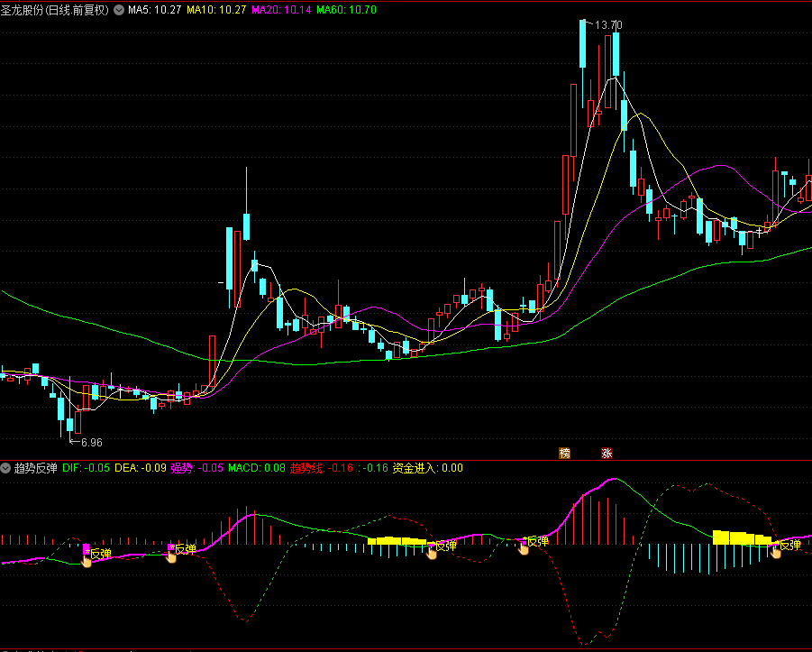Click the 趋势线: -0.16 indicator value
This screenshot has width=812, height=652.
click(x=322, y=468)
